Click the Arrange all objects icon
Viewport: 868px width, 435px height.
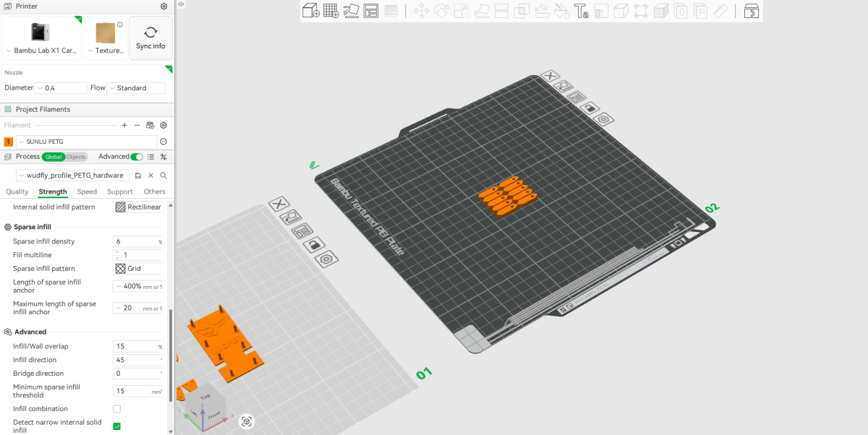tap(371, 11)
